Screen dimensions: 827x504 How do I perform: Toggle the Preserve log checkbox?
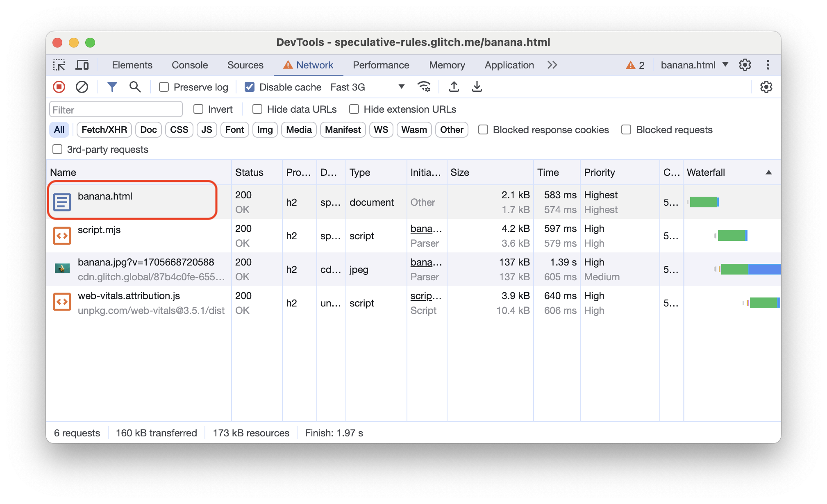[x=164, y=87]
